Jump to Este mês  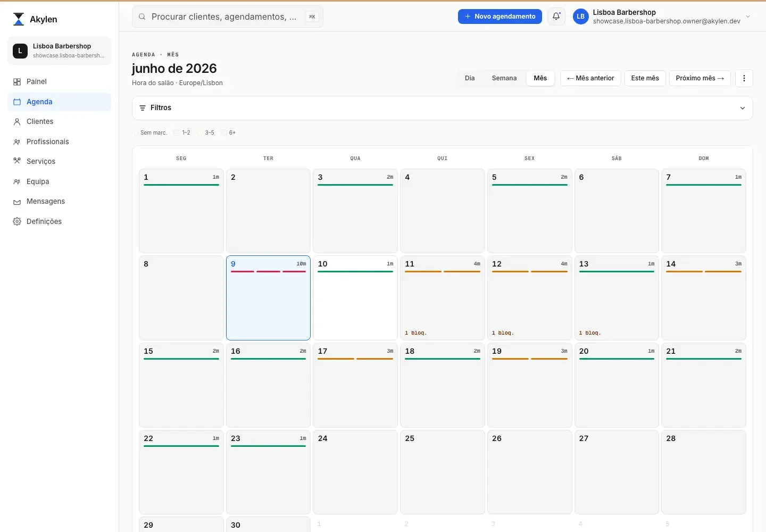(645, 78)
